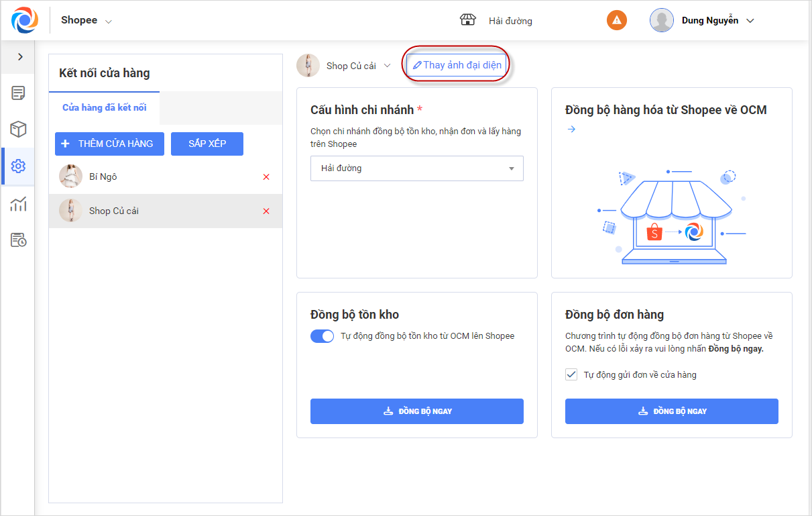
Task: Open the settings gear sidebar icon
Action: click(x=19, y=166)
